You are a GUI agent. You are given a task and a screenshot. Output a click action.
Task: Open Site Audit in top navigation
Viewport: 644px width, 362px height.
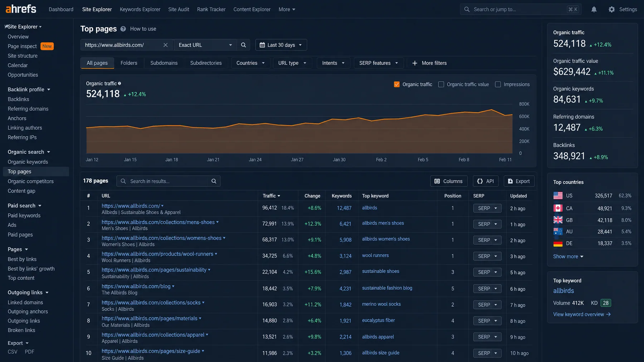tap(179, 9)
